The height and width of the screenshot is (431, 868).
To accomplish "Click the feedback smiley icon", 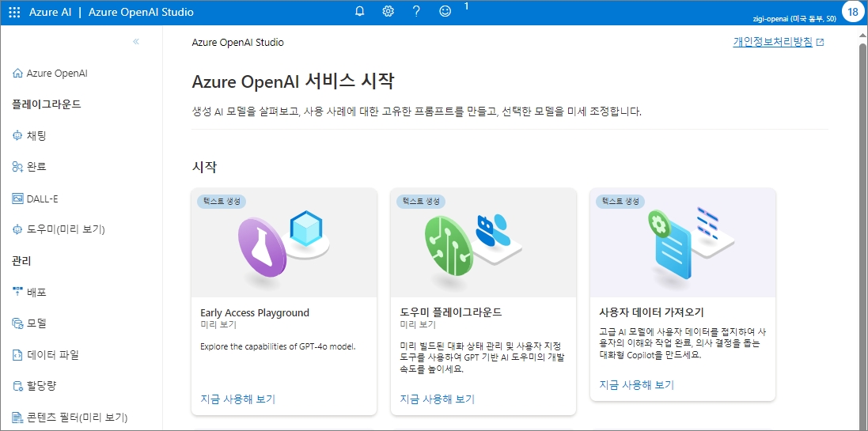I will [445, 12].
